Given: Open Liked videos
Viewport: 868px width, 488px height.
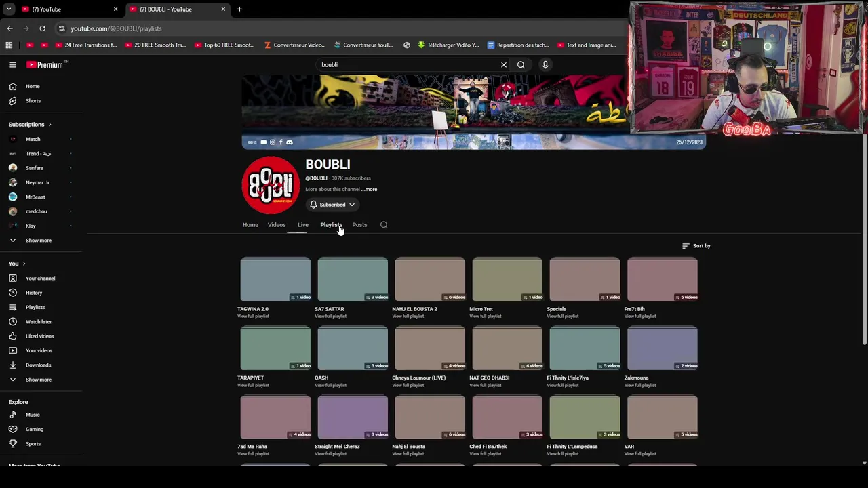Looking at the screenshot, I should (41, 336).
